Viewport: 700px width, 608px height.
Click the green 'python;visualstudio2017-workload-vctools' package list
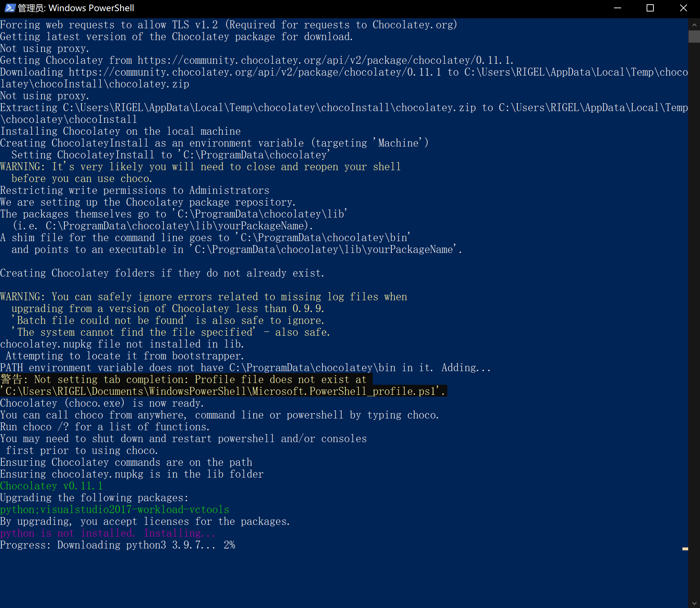(x=115, y=509)
